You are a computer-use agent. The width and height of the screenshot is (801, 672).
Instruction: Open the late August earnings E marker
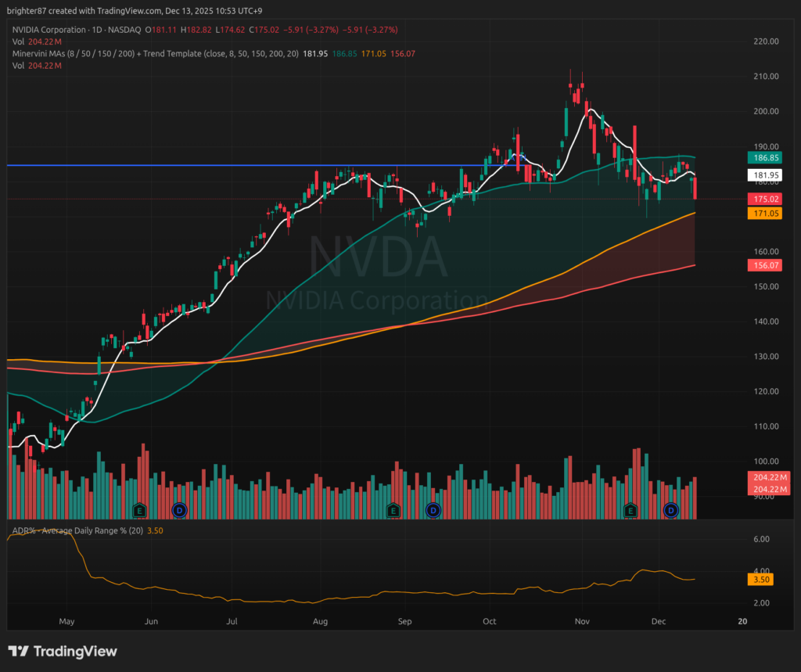point(393,510)
